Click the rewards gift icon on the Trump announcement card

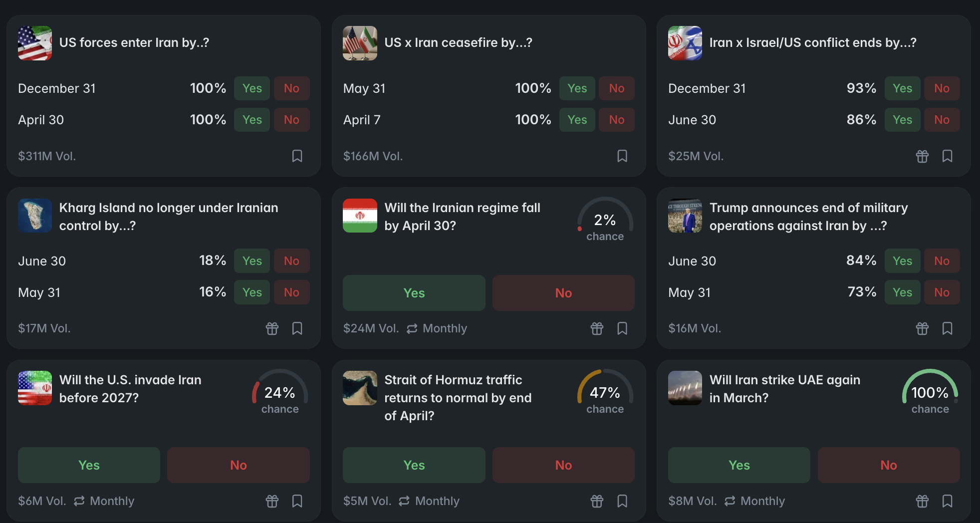(x=922, y=328)
